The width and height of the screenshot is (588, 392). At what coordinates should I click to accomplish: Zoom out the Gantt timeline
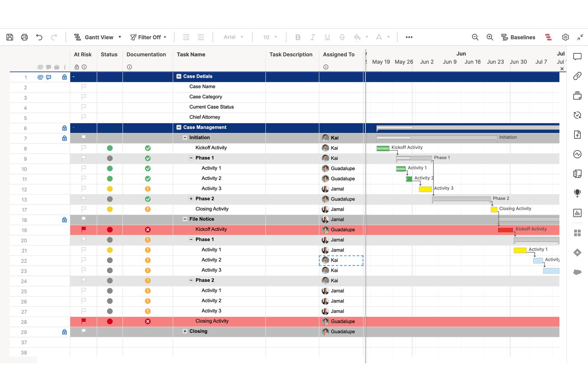click(x=475, y=37)
